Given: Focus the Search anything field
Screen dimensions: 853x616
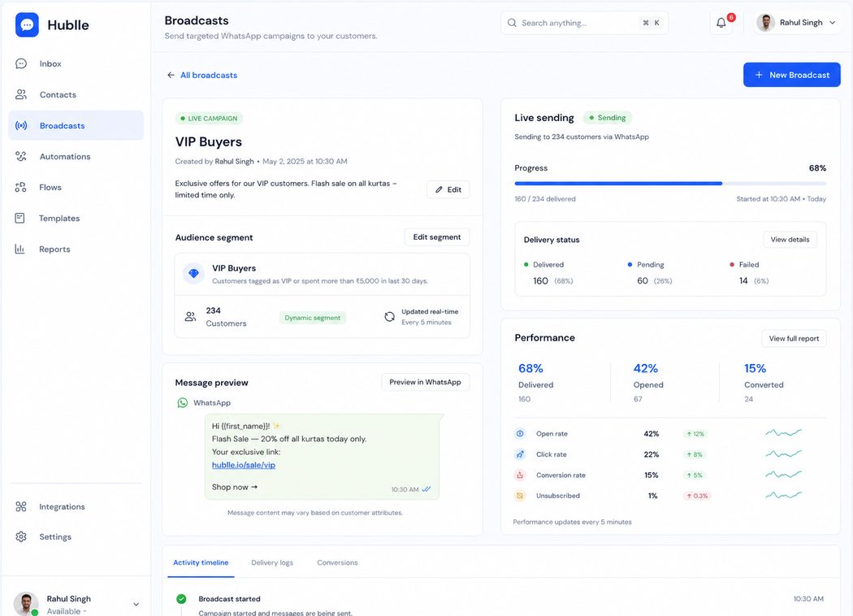Looking at the screenshot, I should [x=584, y=23].
